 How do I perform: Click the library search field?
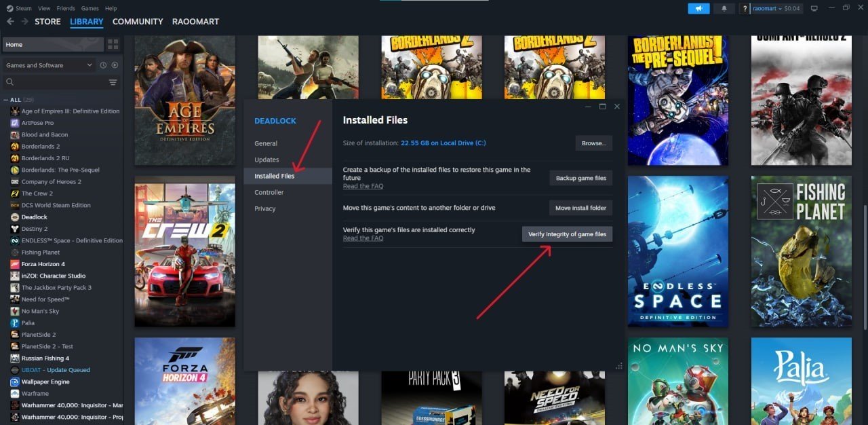click(x=60, y=82)
